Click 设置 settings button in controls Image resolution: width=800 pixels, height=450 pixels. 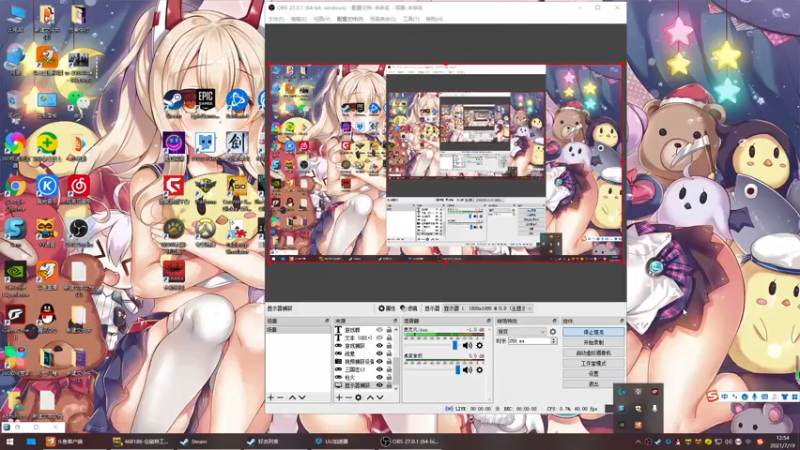[593, 373]
